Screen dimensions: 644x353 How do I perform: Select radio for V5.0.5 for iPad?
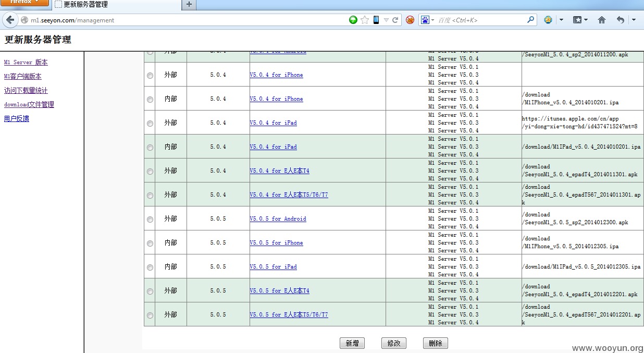pyautogui.click(x=150, y=267)
